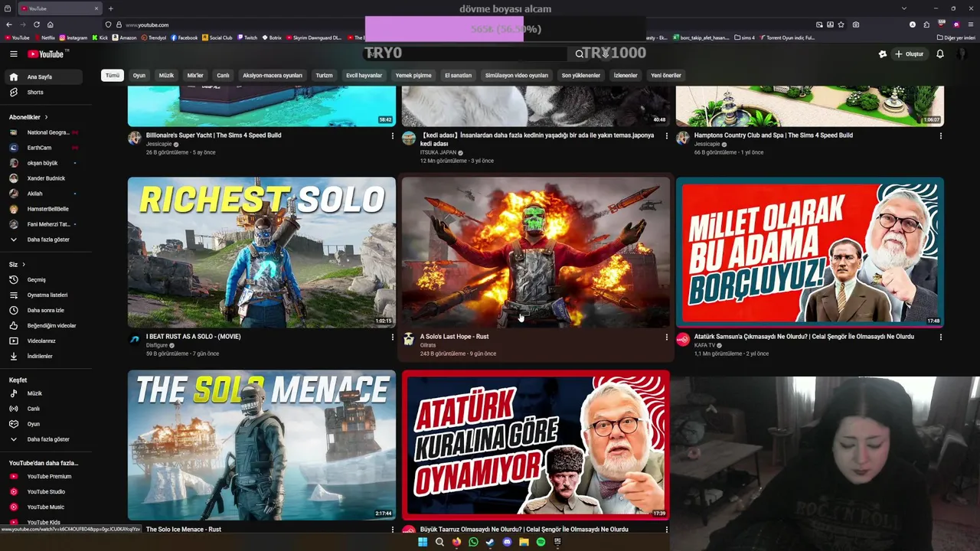The height and width of the screenshot is (551, 980).
Task: Open options menu for Billionaire's Super Yacht video
Action: 393,136
